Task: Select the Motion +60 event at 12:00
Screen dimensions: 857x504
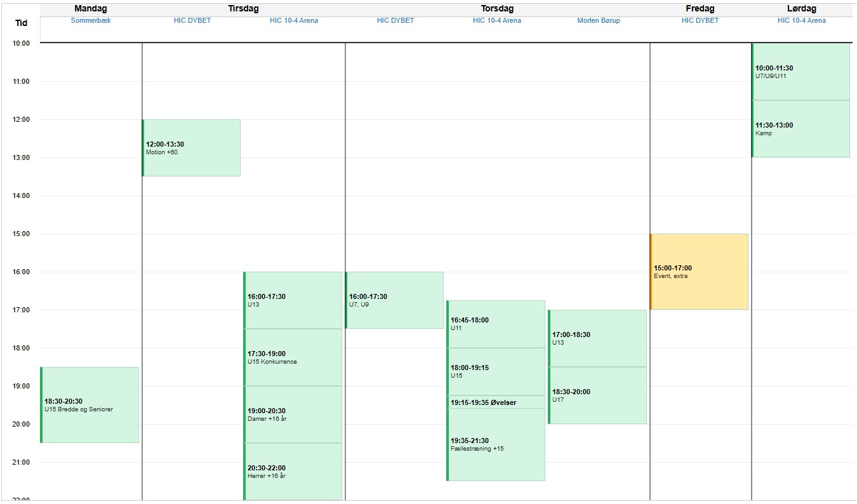Action: pyautogui.click(x=191, y=148)
